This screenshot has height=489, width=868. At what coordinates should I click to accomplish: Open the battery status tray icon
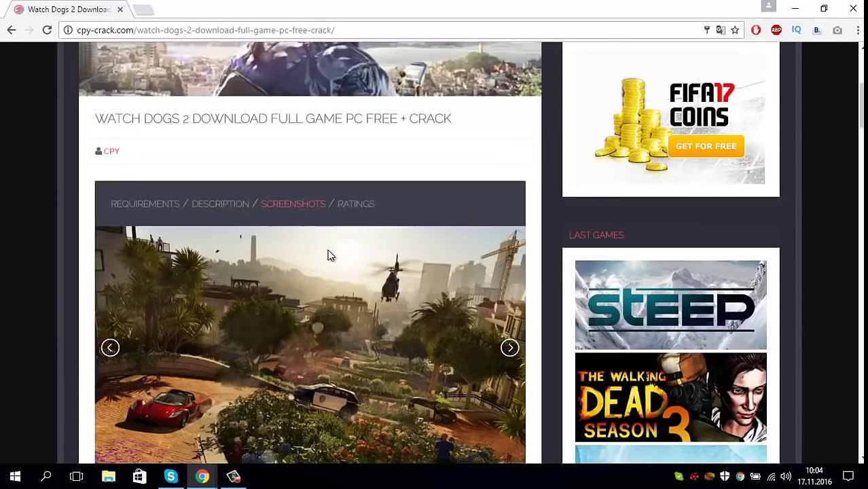click(x=755, y=477)
